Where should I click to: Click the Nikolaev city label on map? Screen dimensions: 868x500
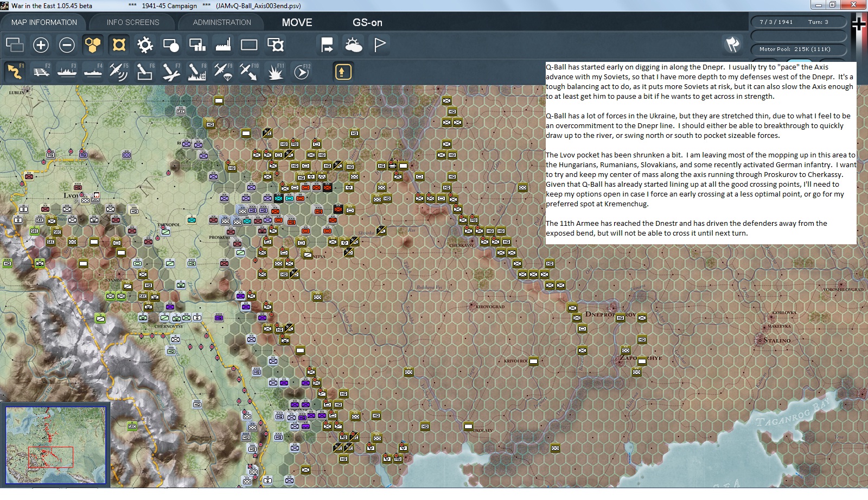483,431
